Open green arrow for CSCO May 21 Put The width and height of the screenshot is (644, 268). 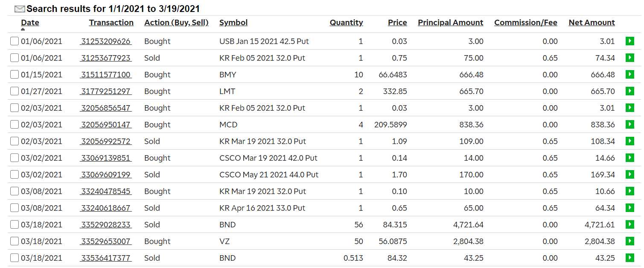point(629,174)
